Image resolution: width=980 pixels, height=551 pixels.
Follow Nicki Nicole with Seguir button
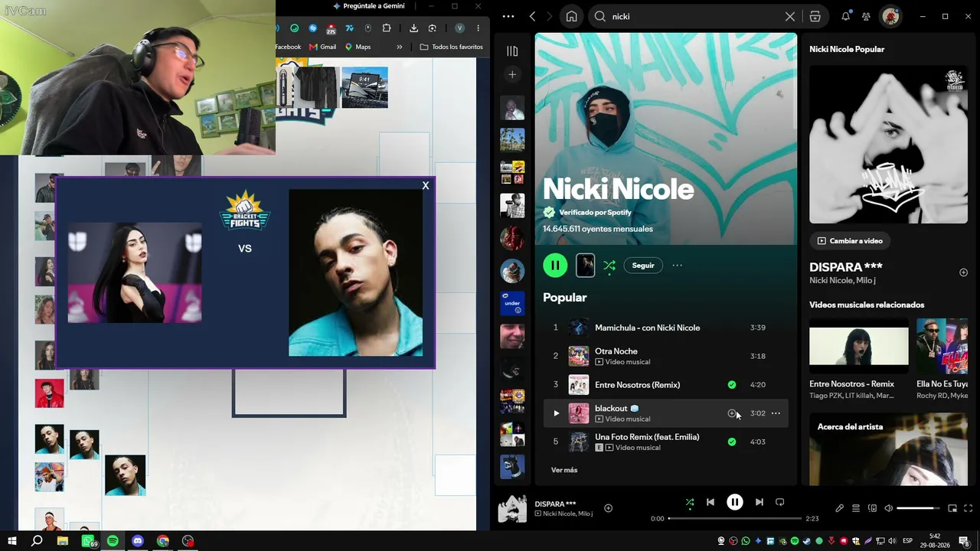[643, 266]
